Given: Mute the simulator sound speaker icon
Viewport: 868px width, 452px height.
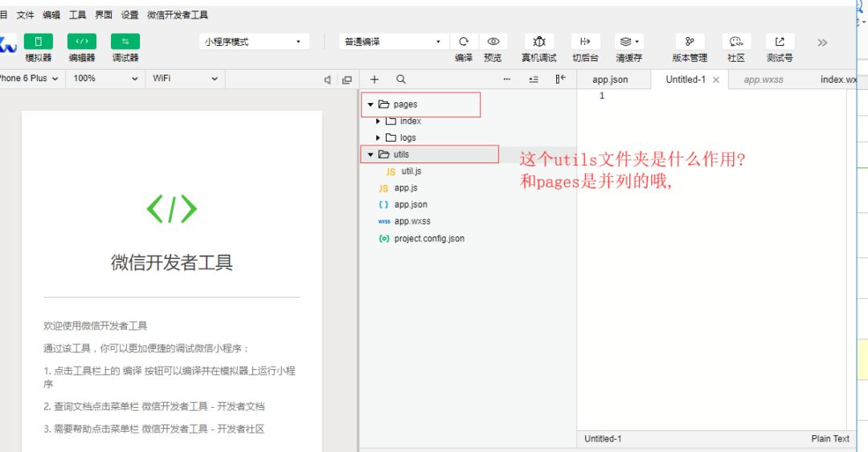Looking at the screenshot, I should (328, 80).
